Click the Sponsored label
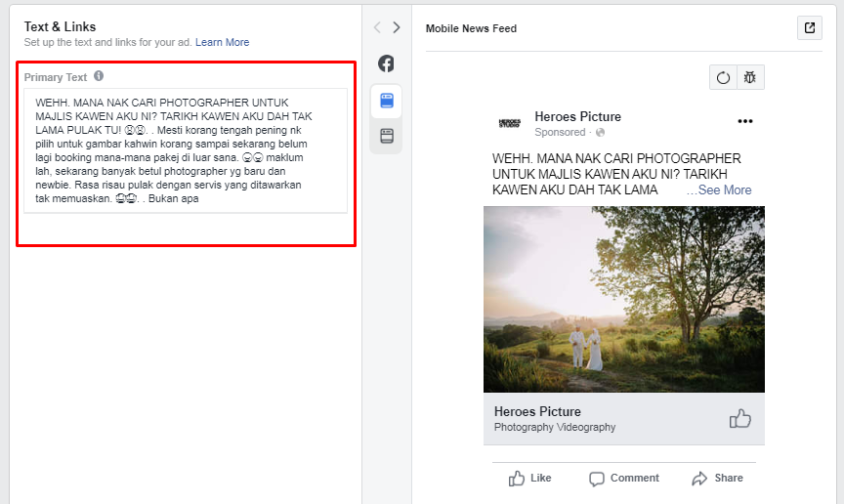This screenshot has height=504, width=844. 560,133
